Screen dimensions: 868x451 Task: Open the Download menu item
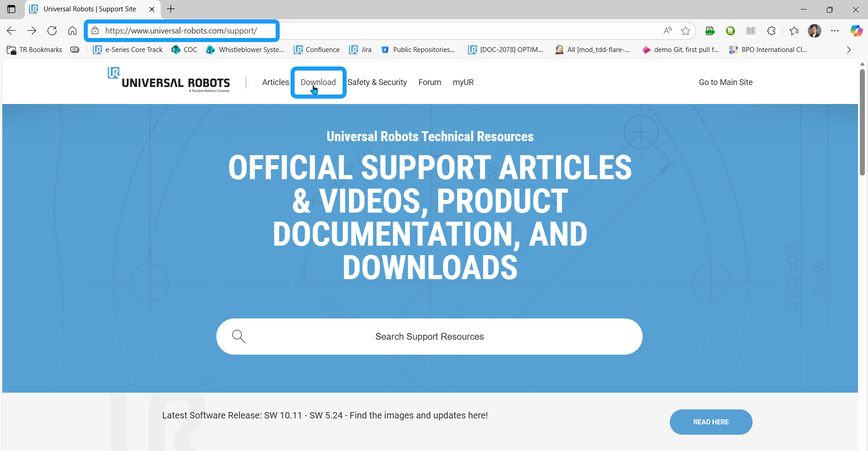tap(318, 82)
